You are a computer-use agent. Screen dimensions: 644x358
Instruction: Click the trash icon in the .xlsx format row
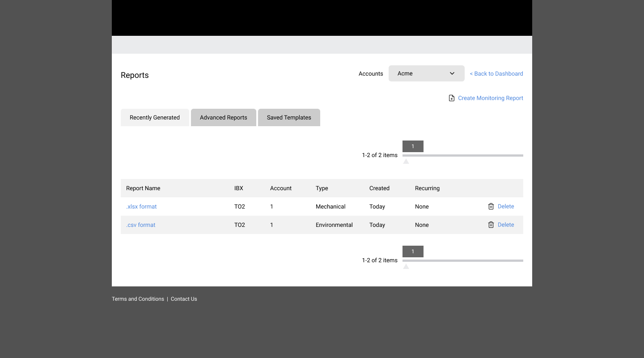491,206
